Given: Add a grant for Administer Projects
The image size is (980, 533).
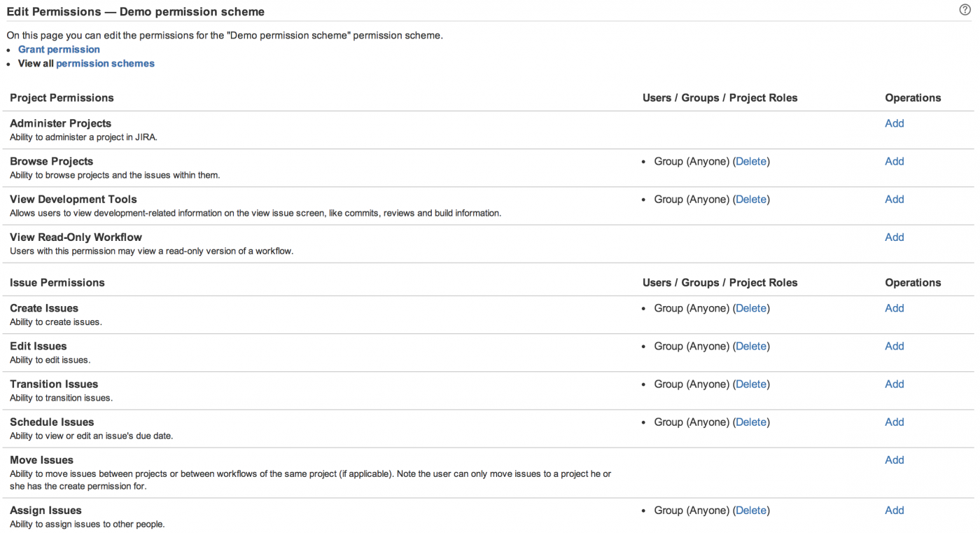Looking at the screenshot, I should pos(894,123).
